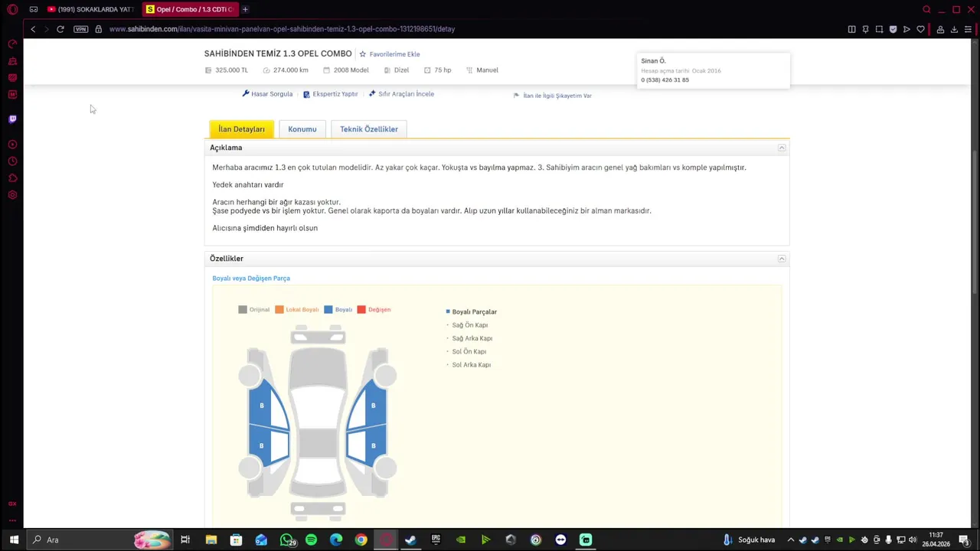Click the Ara taskbar search box
This screenshot has width=980, height=551.
[100, 540]
